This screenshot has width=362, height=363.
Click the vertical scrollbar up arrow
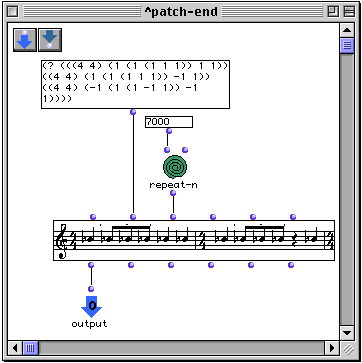pyautogui.click(x=347, y=30)
